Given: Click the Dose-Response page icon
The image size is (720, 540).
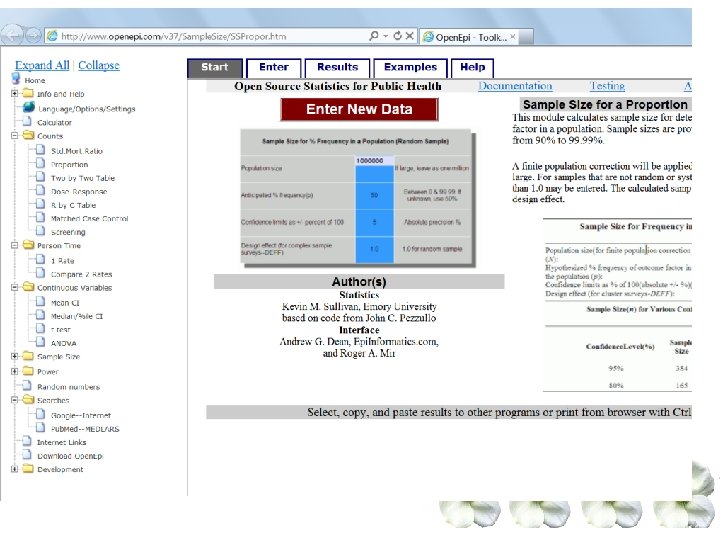Looking at the screenshot, I should pyautogui.click(x=40, y=191).
